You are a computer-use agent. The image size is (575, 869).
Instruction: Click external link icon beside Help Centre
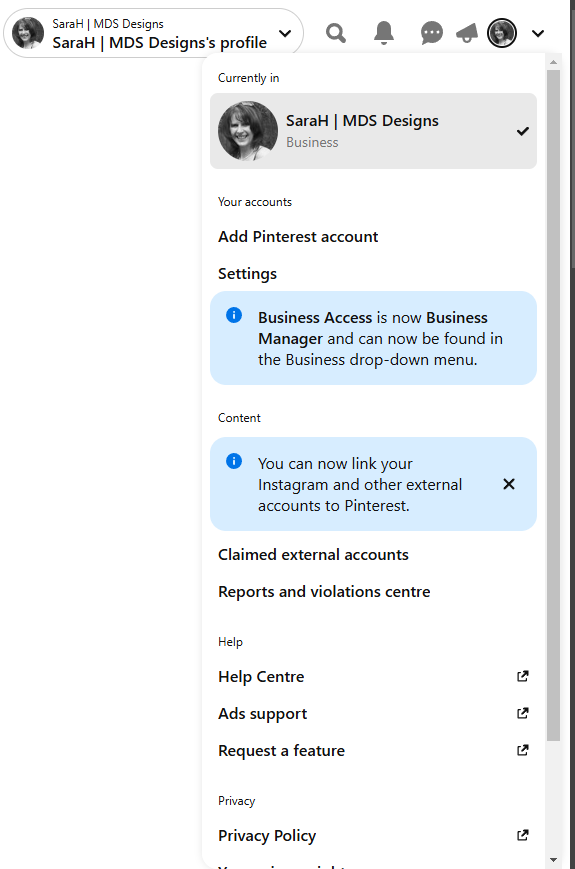[x=522, y=676]
